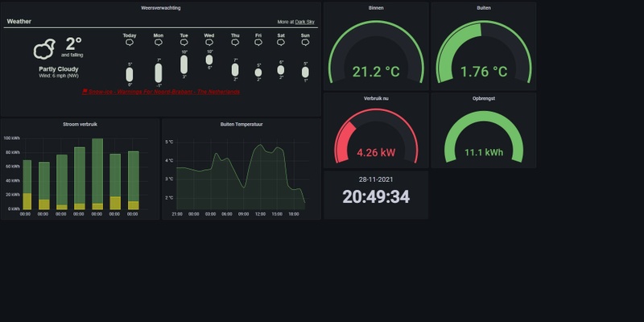The height and width of the screenshot is (322, 644).
Task: Click the '100 kWh' axis label
Action: click(11, 138)
